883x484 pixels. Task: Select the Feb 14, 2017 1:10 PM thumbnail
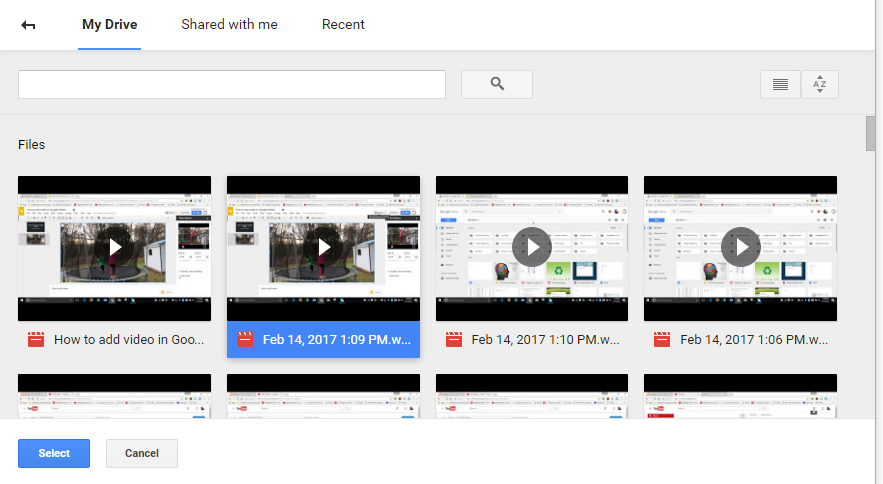[x=532, y=248]
